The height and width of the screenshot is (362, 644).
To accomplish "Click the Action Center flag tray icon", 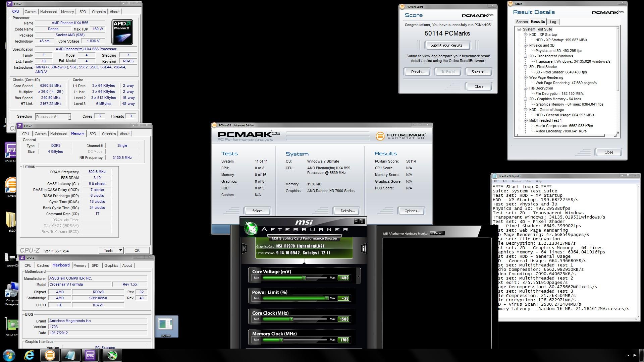I will click(635, 355).
